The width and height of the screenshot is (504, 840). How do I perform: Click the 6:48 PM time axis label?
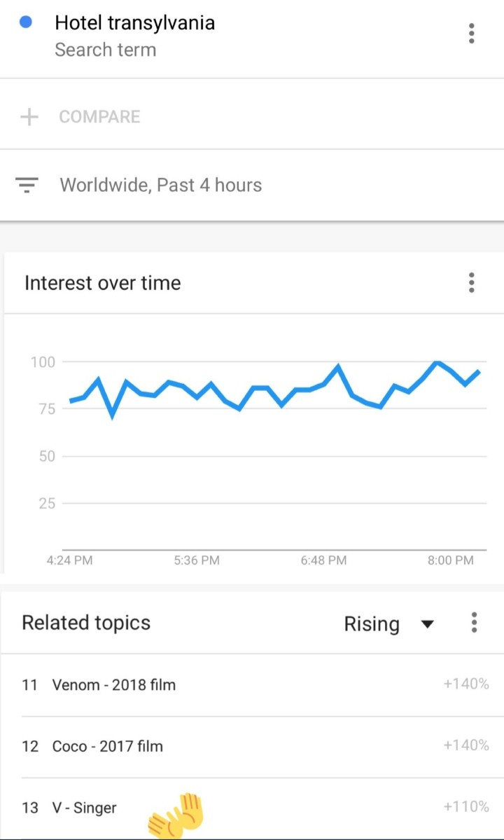(x=323, y=560)
